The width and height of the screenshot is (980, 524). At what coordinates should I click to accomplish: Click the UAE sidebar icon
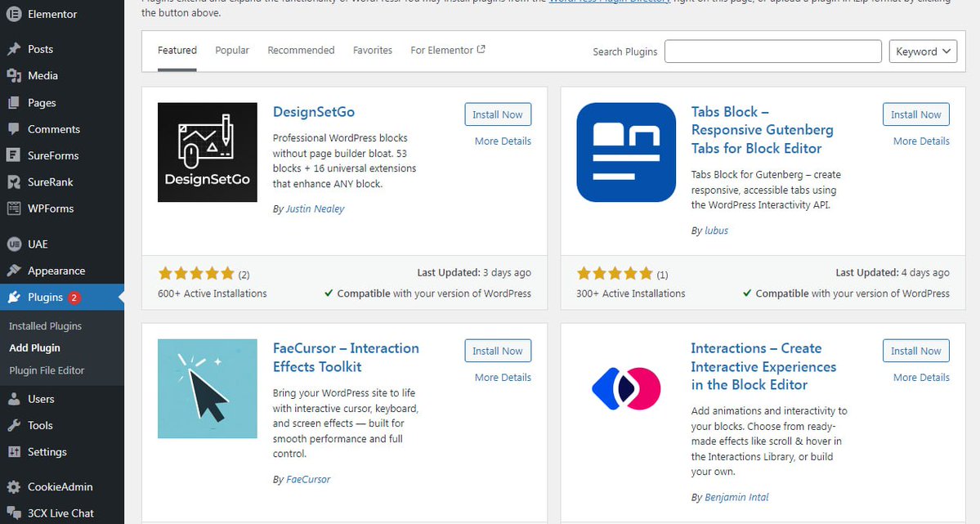14,244
